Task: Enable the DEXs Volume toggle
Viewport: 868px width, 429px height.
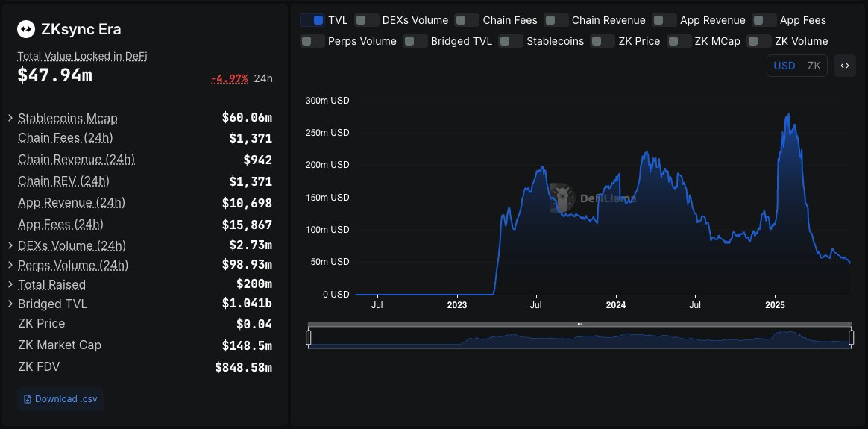Action: 366,20
